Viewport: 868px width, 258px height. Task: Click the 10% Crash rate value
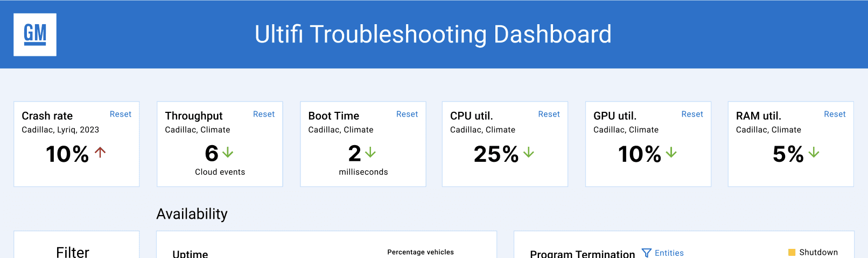[67, 154]
